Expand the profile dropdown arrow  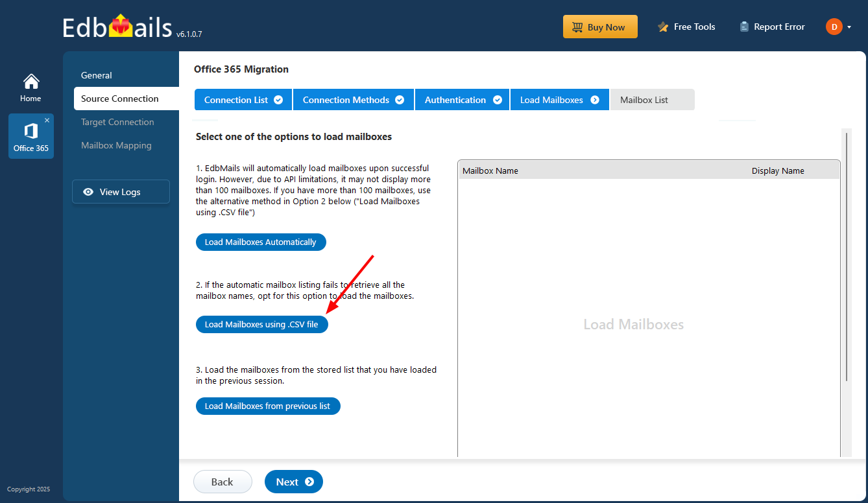coord(849,27)
